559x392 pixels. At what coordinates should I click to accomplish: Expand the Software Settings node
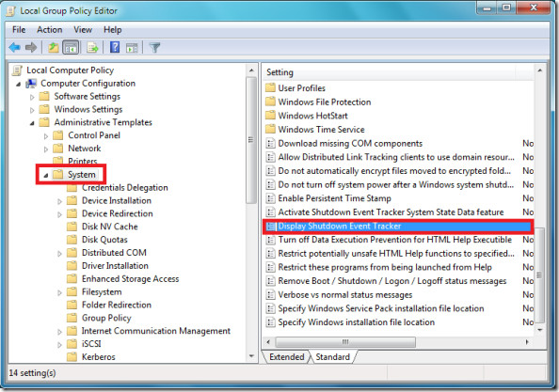[32, 97]
